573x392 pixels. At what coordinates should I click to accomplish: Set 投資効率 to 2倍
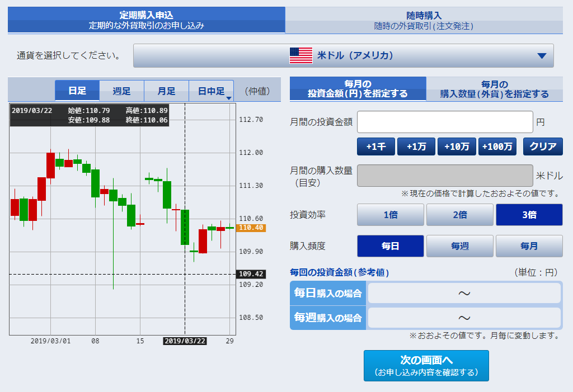[x=459, y=215]
